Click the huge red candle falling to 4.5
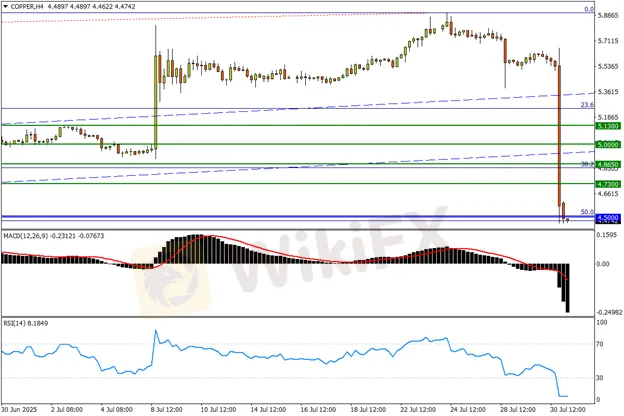The width and height of the screenshot is (624, 416). [x=559, y=135]
